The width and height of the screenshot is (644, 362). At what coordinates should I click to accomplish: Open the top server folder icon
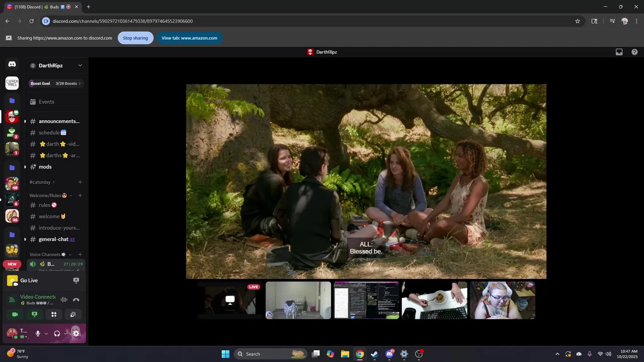coord(12,101)
